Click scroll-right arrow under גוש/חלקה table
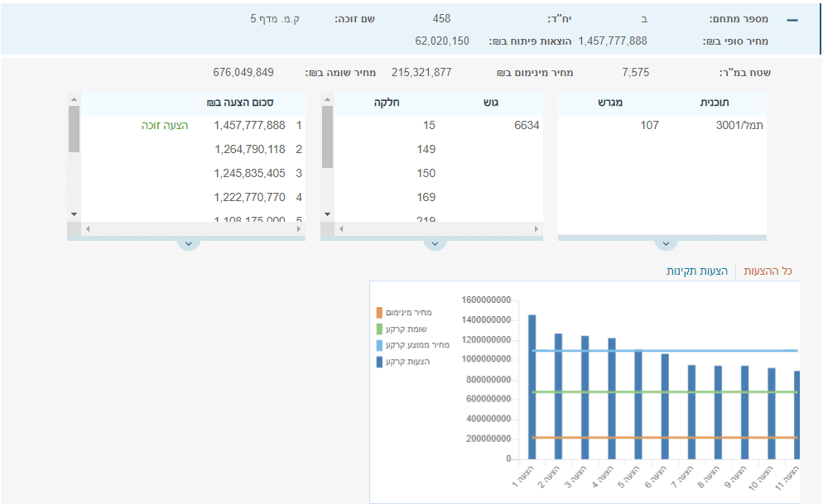Screen dimensions: 823x504 point(537,228)
